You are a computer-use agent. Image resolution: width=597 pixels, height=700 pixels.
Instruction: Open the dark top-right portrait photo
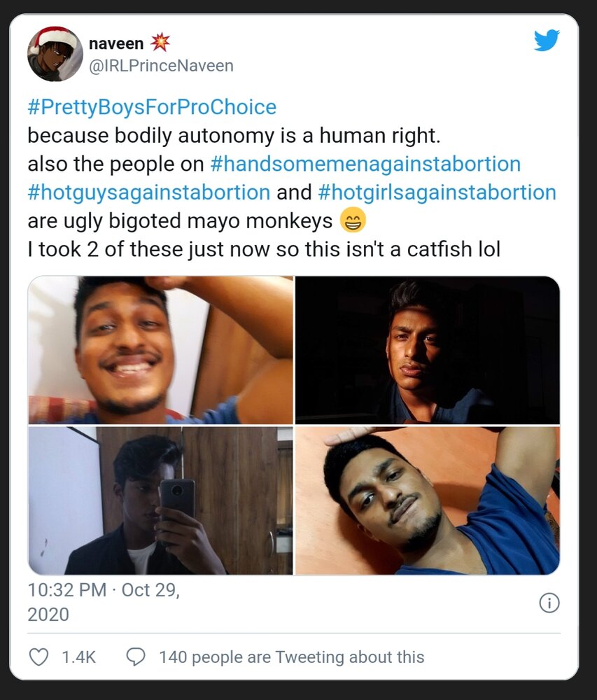(428, 350)
